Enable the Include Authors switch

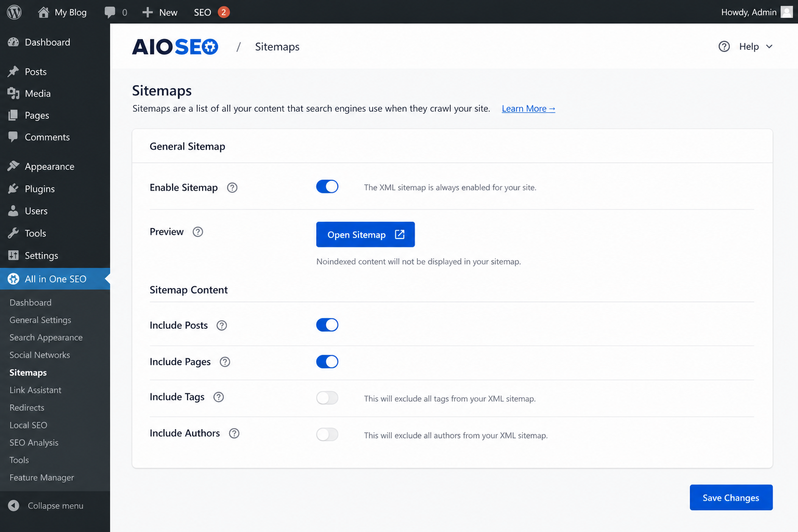point(327,434)
